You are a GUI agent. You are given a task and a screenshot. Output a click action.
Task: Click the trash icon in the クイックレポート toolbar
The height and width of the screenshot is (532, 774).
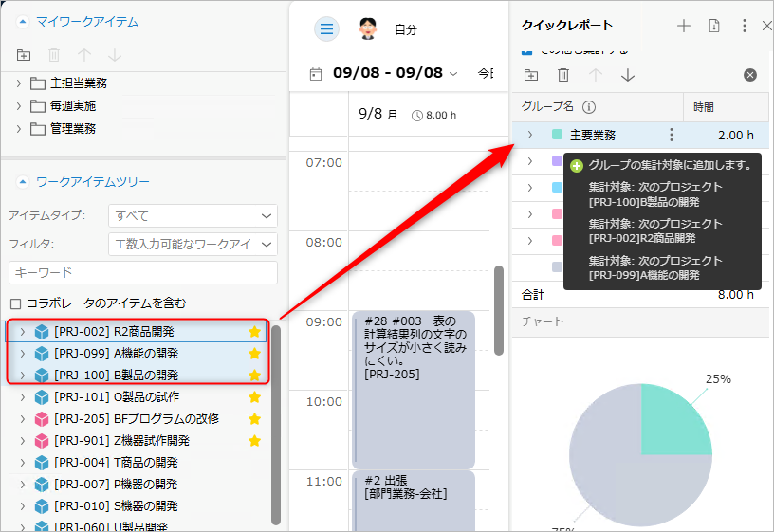563,75
